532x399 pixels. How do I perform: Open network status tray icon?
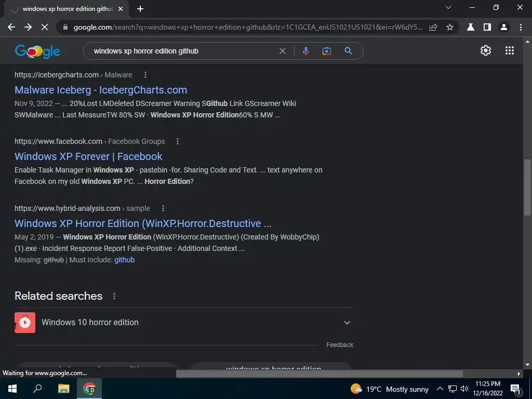[453, 389]
